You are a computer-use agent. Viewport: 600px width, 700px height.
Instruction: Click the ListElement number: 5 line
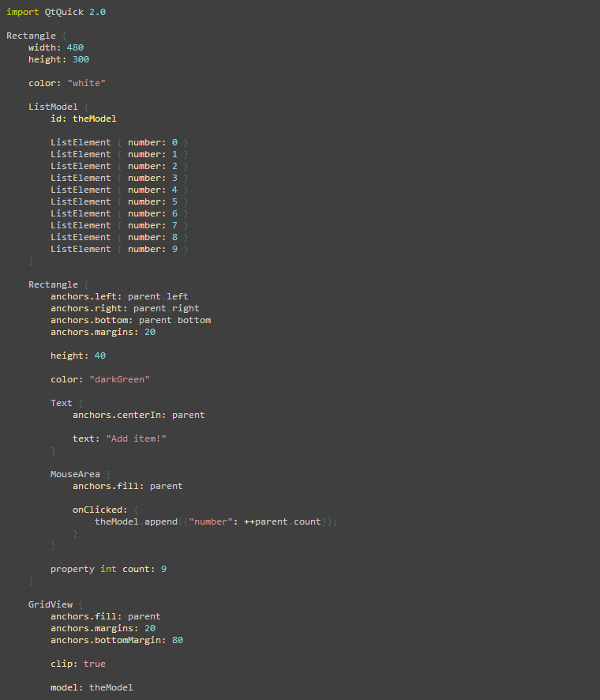point(119,201)
